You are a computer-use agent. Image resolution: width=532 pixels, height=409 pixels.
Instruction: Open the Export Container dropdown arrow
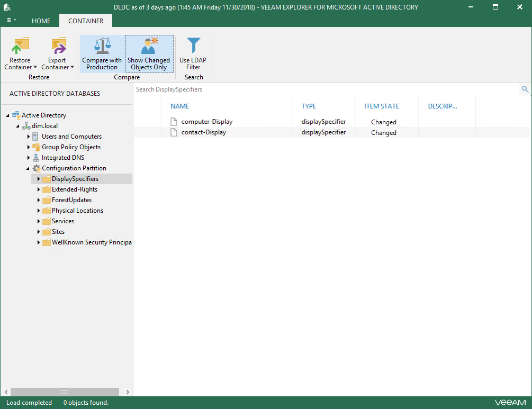click(73, 67)
